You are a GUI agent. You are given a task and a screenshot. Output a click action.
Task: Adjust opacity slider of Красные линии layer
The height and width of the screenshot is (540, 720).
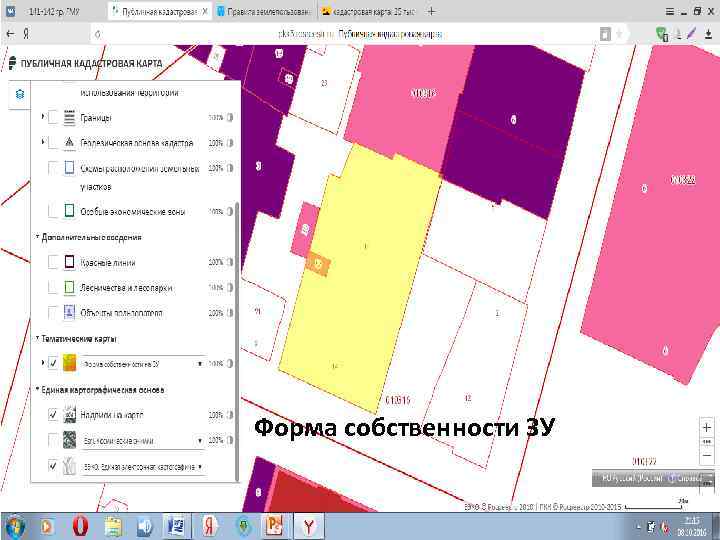230,262
